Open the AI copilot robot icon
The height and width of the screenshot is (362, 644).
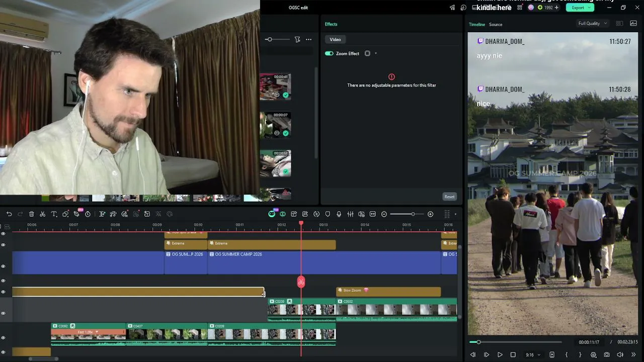click(x=272, y=214)
